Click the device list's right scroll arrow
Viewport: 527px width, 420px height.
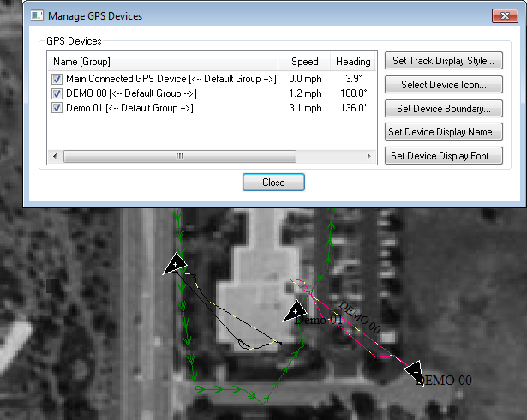[370, 157]
